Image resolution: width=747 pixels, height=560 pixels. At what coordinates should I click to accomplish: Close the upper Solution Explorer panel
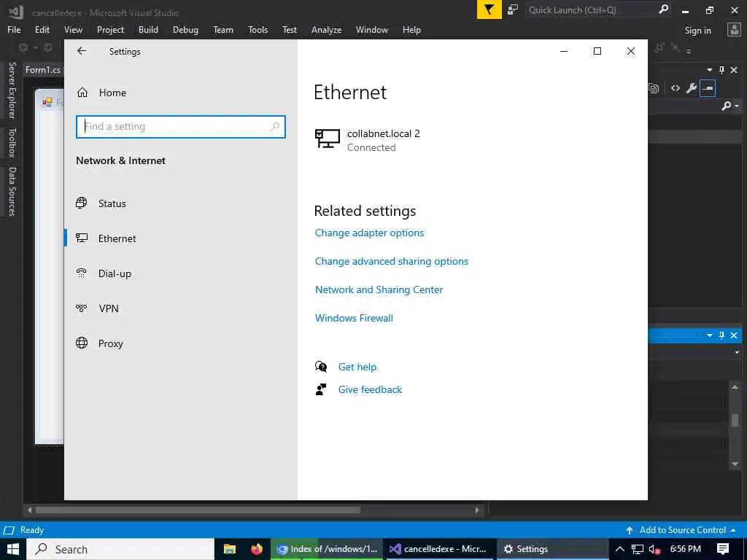(734, 70)
